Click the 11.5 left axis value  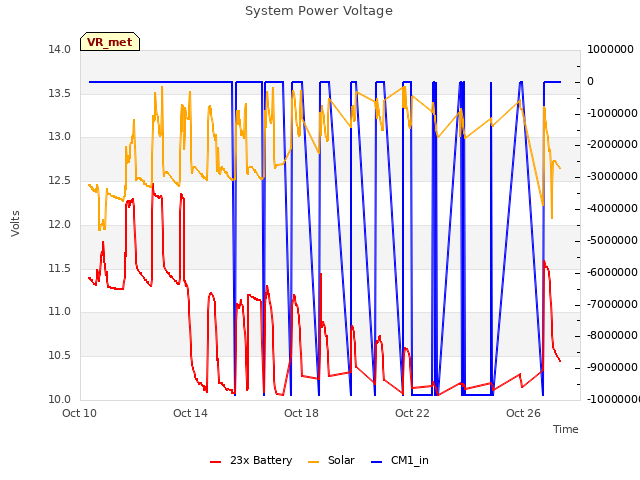coord(60,269)
